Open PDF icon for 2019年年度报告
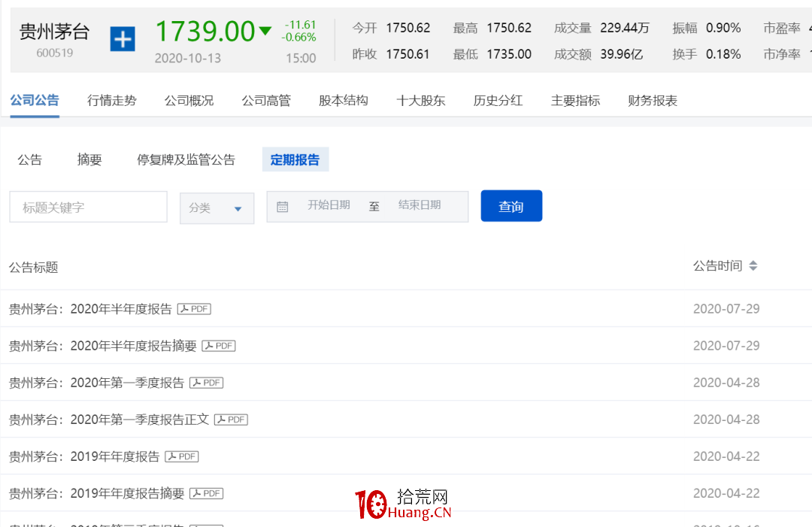Image resolution: width=812 pixels, height=527 pixels. (182, 456)
